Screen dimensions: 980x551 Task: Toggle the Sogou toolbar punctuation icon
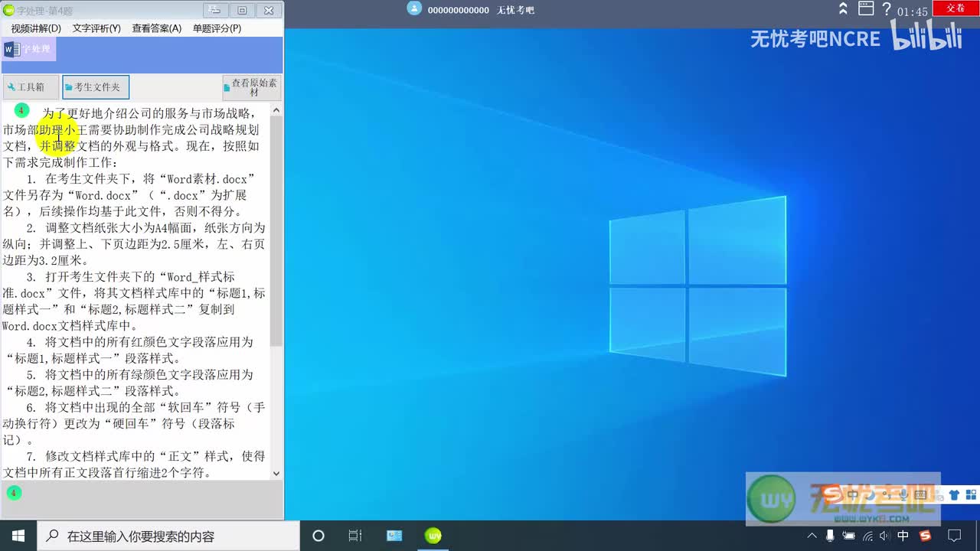pos(887,495)
